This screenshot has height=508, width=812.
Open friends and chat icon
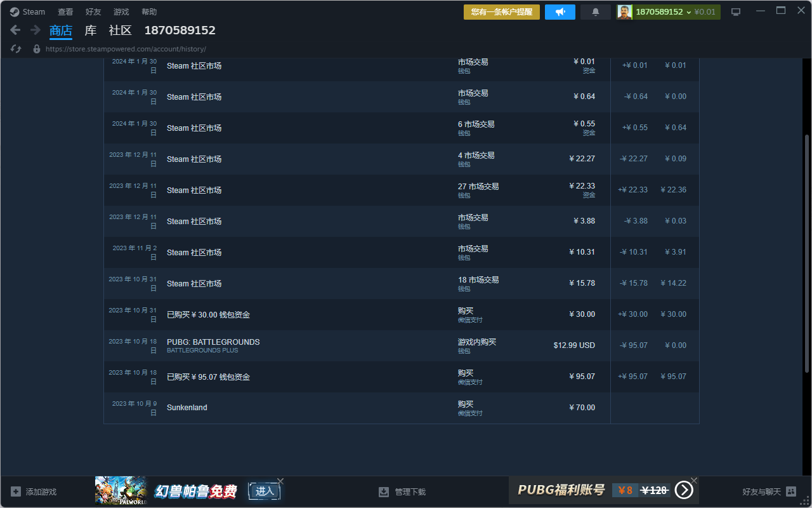coord(791,491)
